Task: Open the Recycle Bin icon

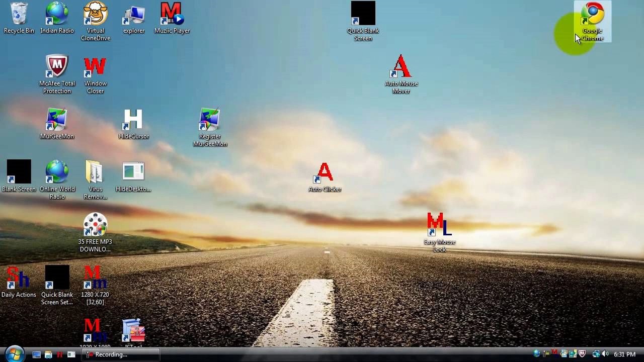Action: (19, 19)
